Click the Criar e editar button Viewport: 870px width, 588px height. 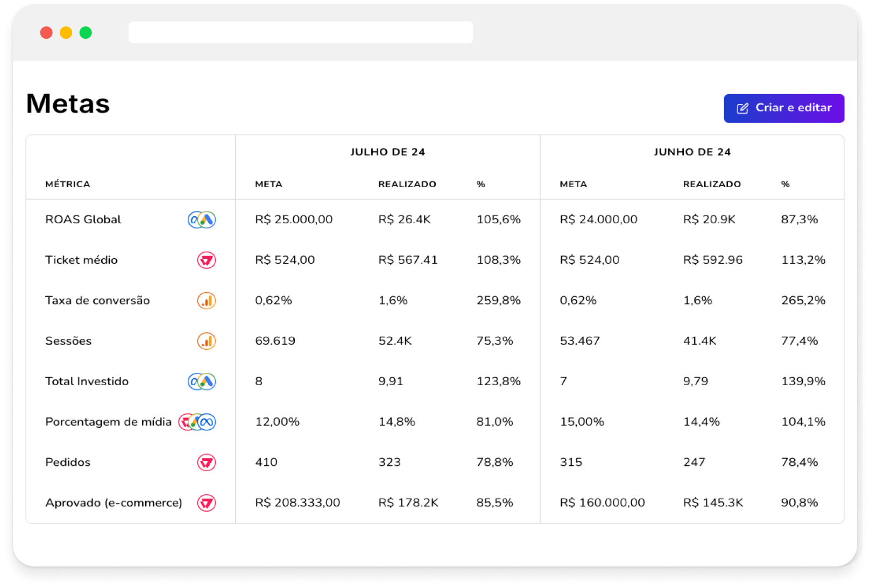click(x=783, y=108)
